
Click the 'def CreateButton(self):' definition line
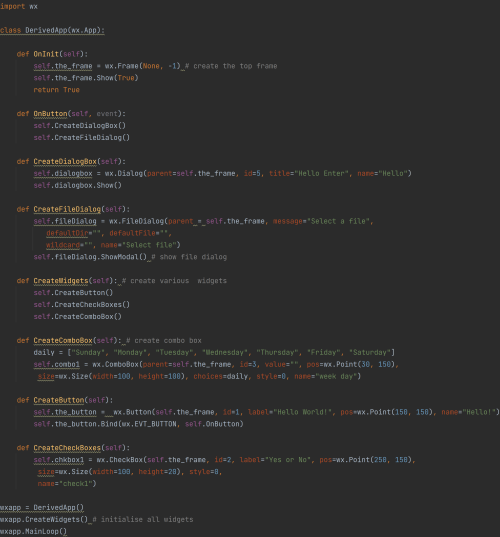[x=65, y=400]
